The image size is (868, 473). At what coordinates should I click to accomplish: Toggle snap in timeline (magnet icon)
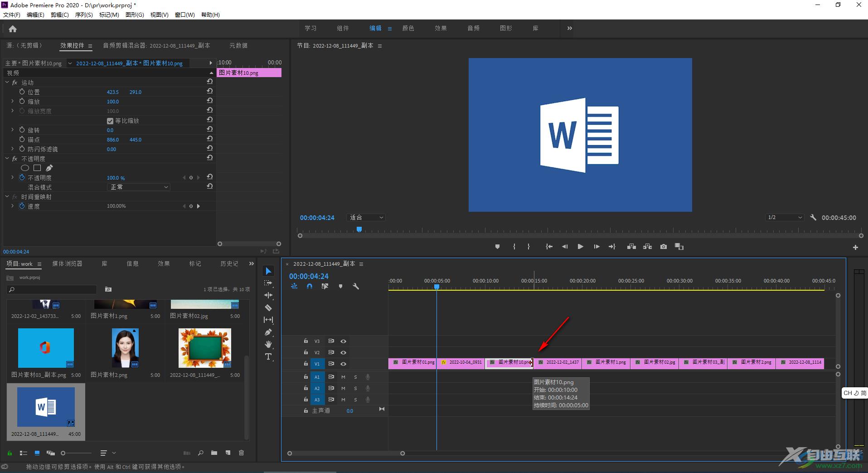[x=310, y=286]
